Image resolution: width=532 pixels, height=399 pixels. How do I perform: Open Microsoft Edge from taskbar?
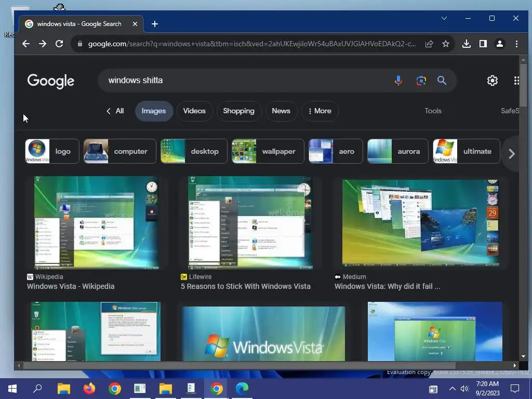242,389
